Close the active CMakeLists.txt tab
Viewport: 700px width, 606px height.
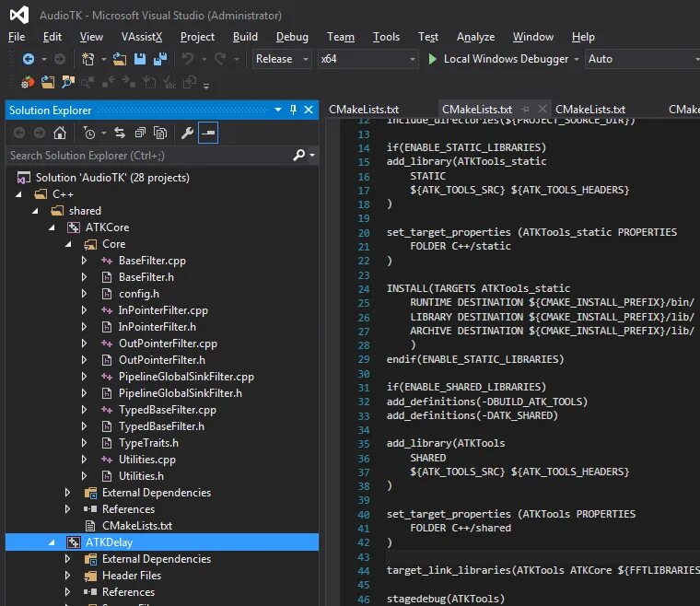(542, 110)
